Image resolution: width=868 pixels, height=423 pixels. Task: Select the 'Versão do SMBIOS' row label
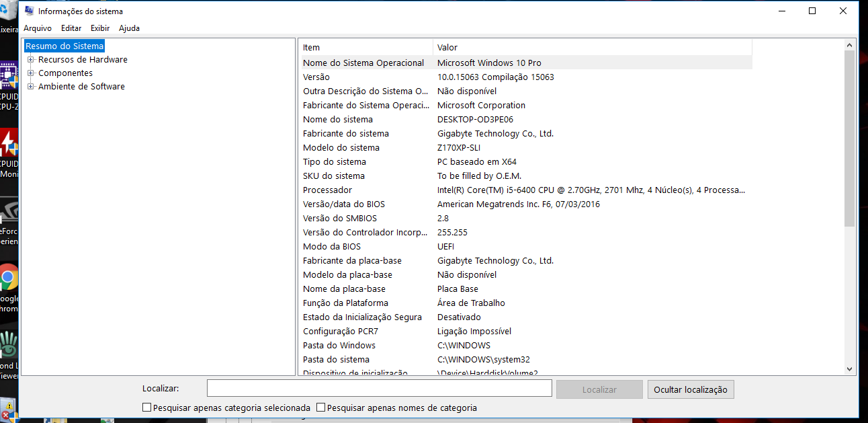[340, 218]
